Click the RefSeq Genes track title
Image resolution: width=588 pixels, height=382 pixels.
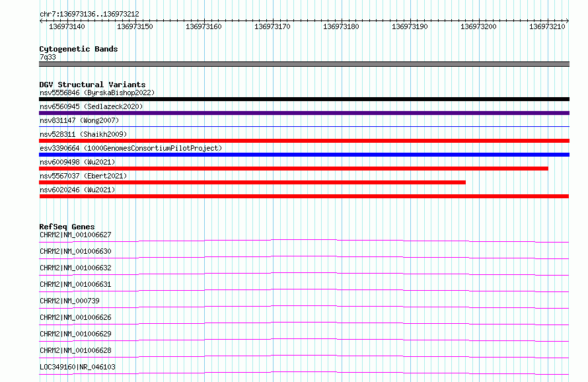point(67,227)
